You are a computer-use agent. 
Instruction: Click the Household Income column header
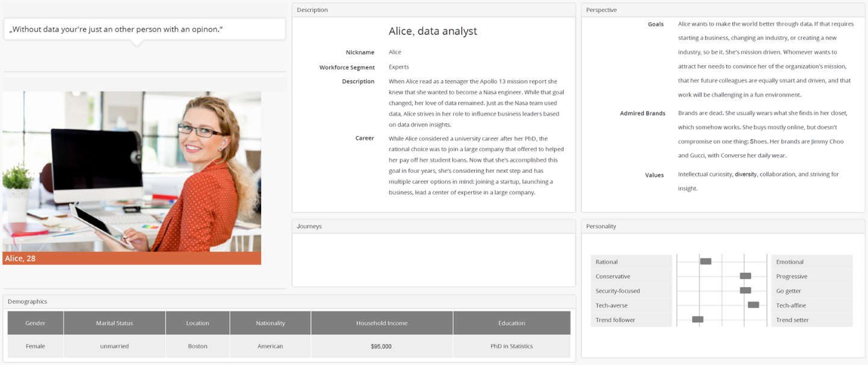click(x=382, y=323)
